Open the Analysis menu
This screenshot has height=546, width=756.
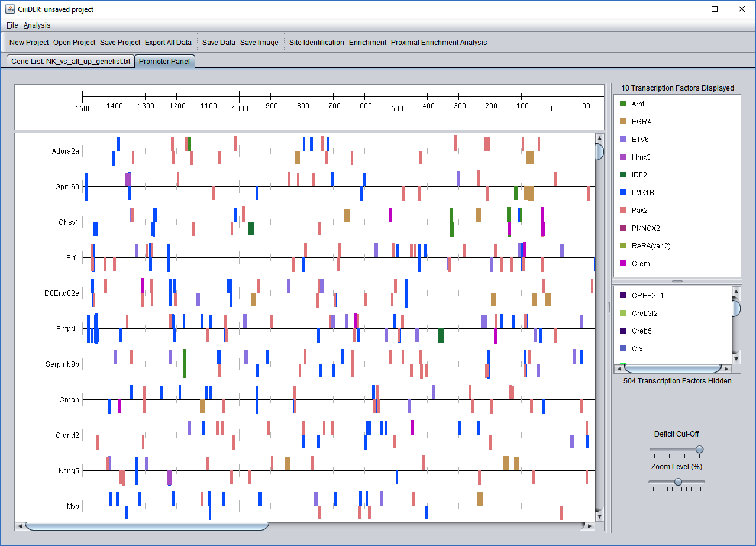pos(37,25)
